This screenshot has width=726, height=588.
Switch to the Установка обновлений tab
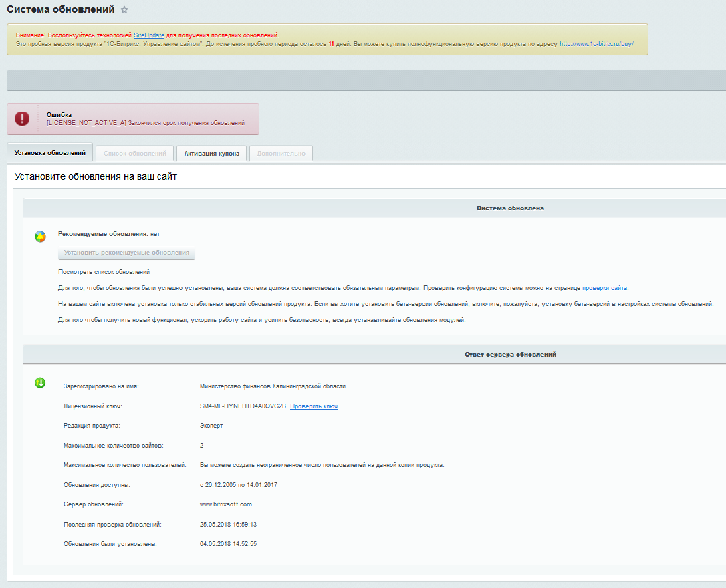[x=50, y=153]
